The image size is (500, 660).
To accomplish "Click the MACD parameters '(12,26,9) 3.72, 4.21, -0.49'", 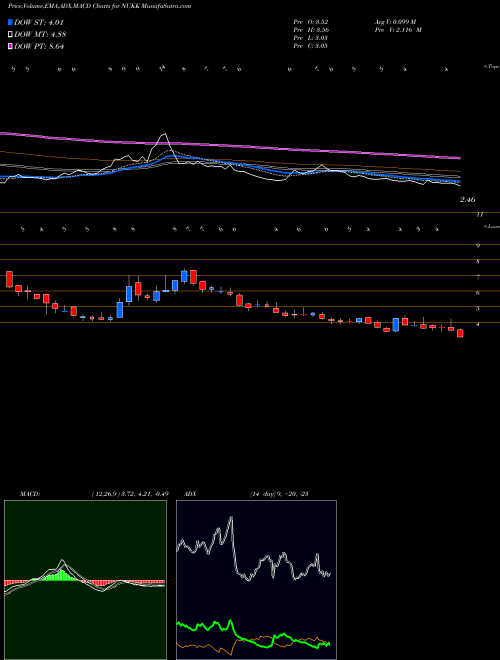I will [x=130, y=494].
